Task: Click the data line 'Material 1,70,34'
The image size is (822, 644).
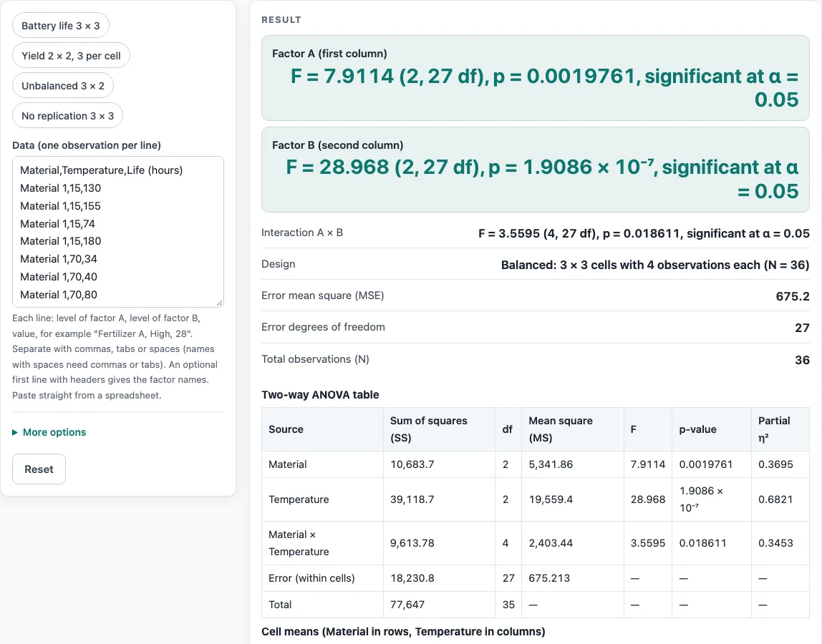Action: [x=58, y=259]
